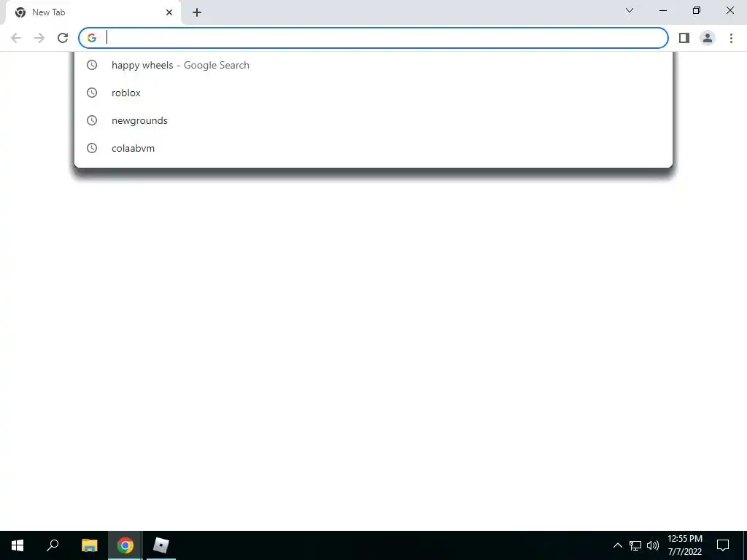Click clock icon beside happy wheels
Viewport: 747px width, 560px height.
pyautogui.click(x=92, y=65)
